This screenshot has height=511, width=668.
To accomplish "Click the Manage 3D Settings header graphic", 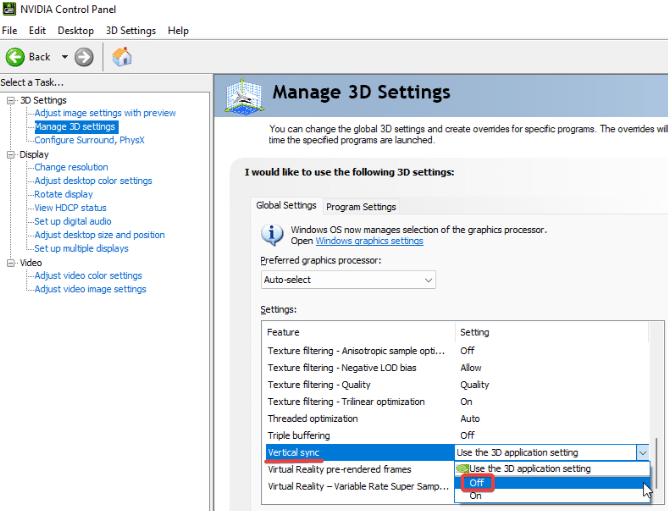I will 244,96.
